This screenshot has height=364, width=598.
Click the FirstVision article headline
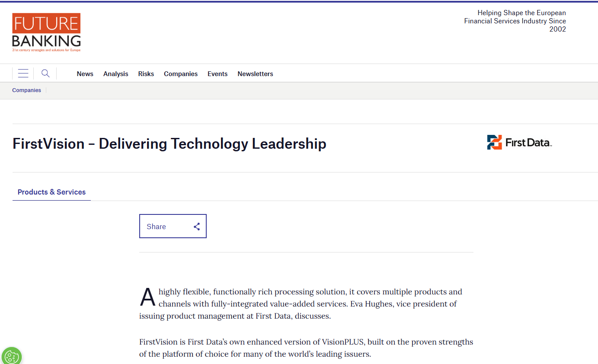click(x=169, y=144)
